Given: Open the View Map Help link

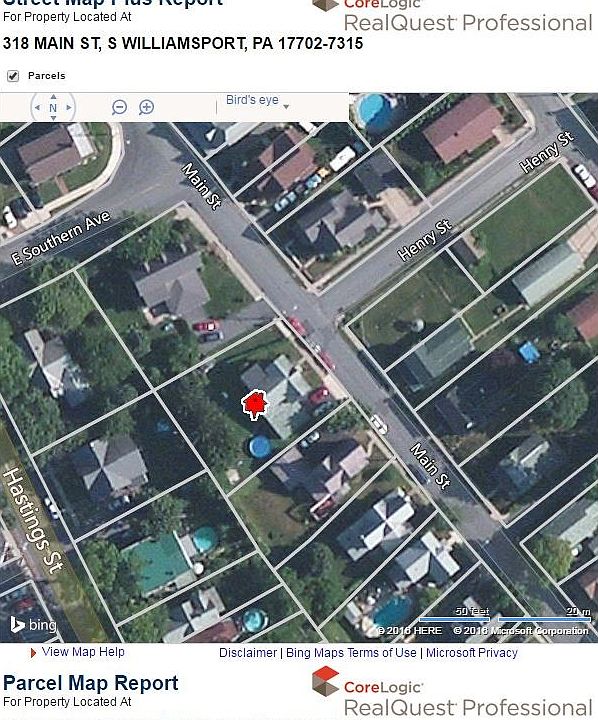Looking at the screenshot, I should (83, 652).
